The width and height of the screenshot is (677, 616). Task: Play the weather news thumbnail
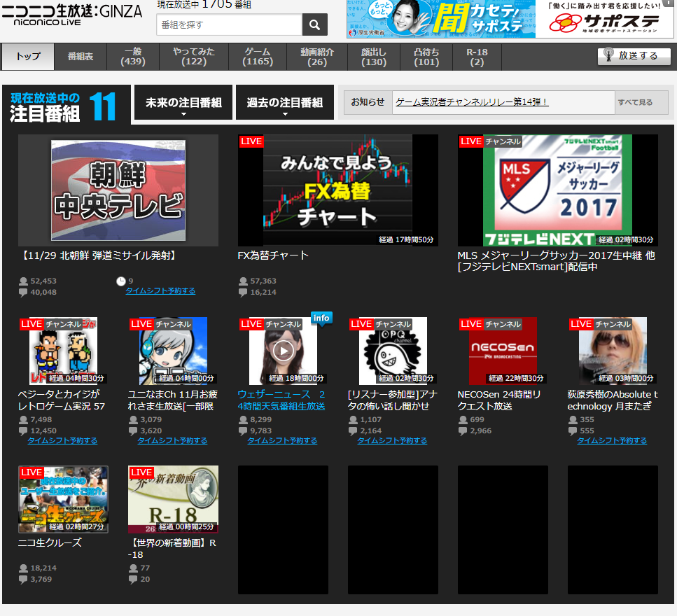284,351
